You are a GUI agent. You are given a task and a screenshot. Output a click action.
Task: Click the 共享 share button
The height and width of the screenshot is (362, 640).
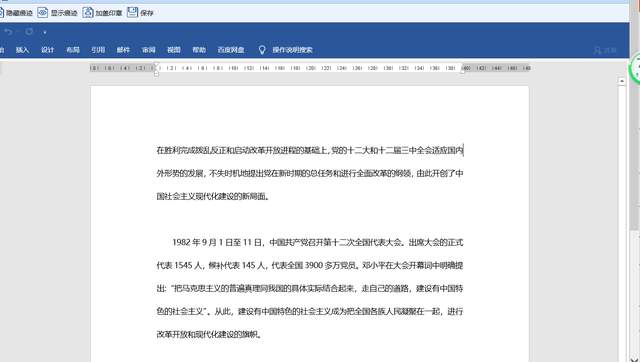point(605,50)
